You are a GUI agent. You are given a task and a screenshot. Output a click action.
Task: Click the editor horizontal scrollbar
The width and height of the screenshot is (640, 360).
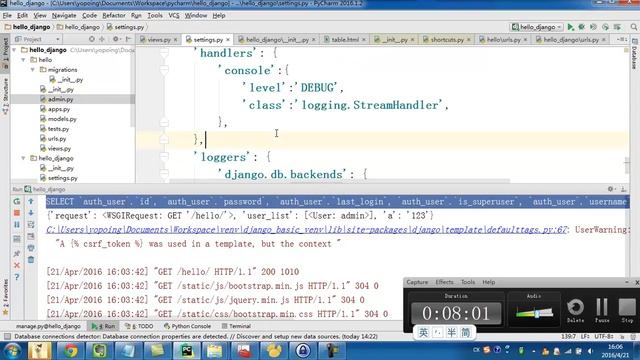coord(339,180)
